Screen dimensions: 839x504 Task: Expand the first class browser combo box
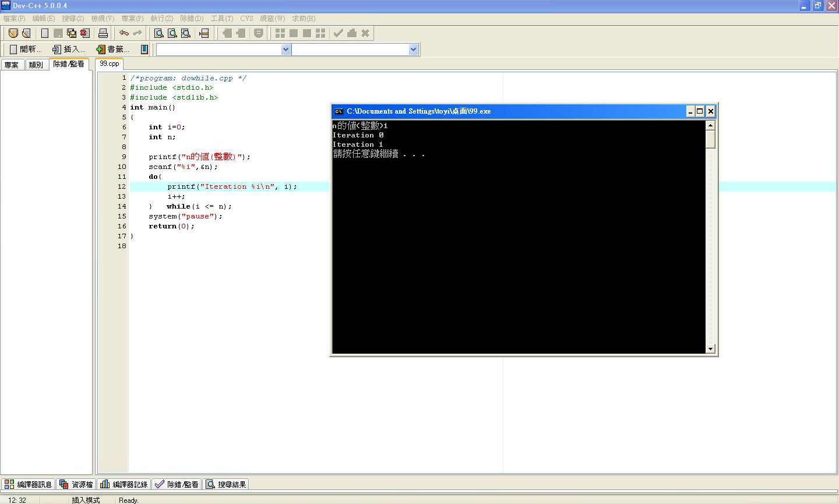point(285,50)
